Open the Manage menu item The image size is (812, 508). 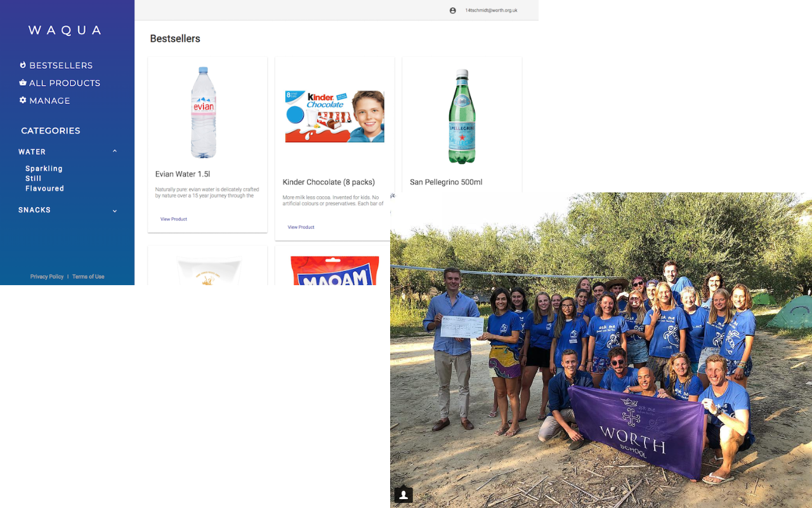(x=49, y=101)
